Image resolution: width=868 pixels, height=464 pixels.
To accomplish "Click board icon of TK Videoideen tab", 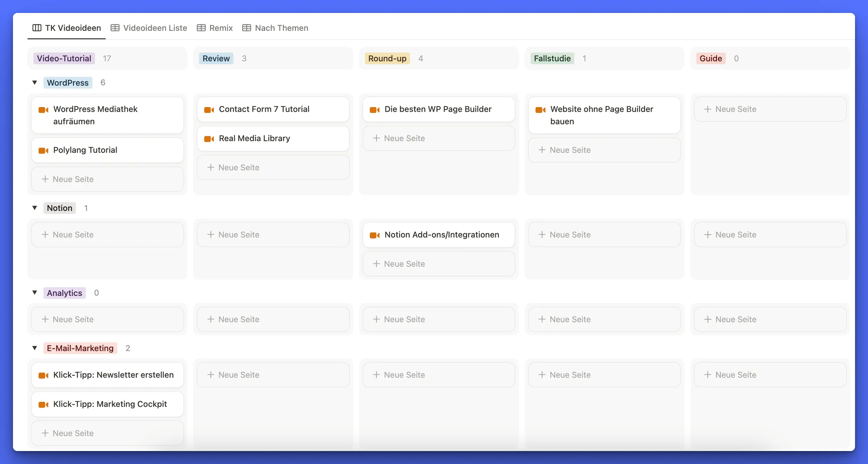I will 37,28.
